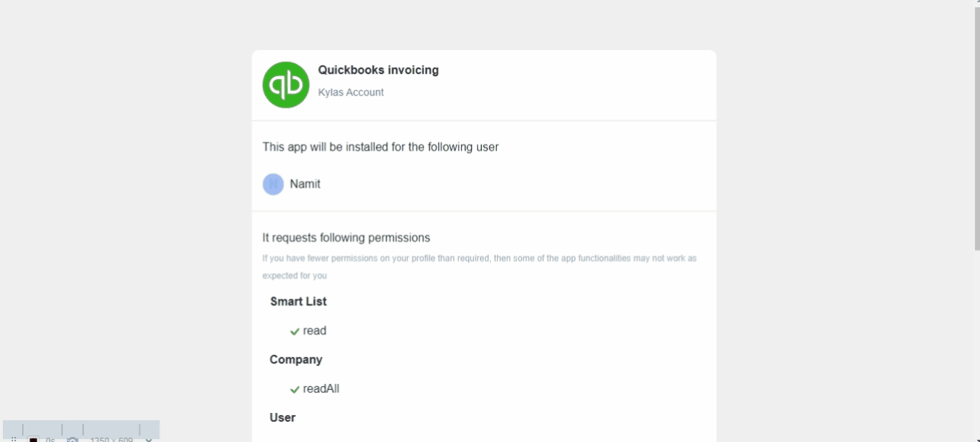Click Namit's round user avatar
This screenshot has width=980, height=442.
tap(273, 184)
